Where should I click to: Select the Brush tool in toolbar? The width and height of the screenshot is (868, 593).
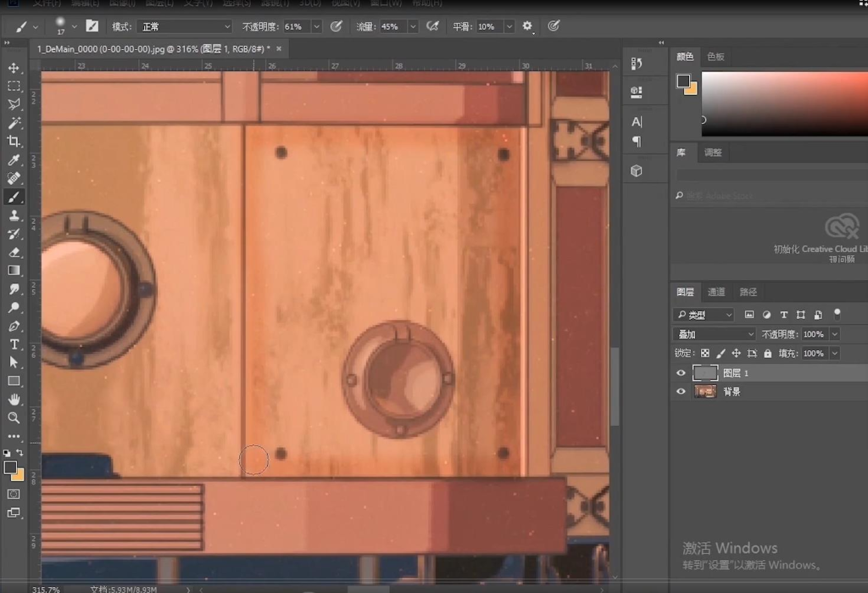[x=14, y=197]
